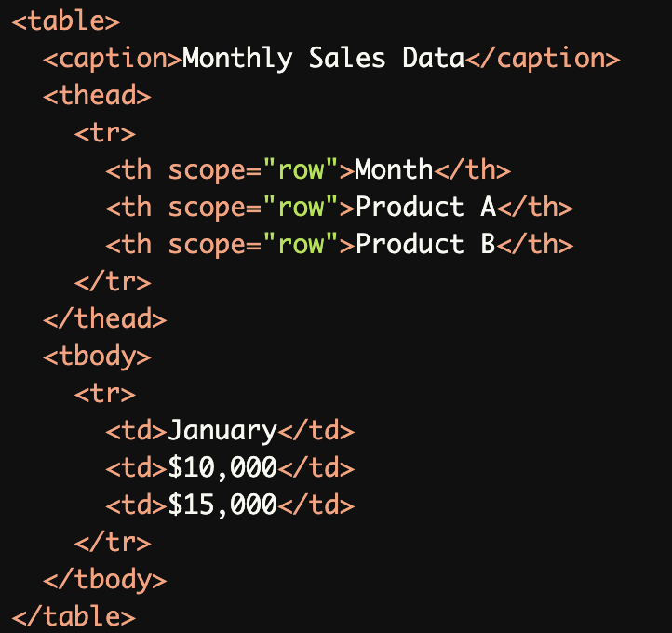Click the closing table tag
Image resolution: width=672 pixels, height=633 pixels.
pos(74,616)
